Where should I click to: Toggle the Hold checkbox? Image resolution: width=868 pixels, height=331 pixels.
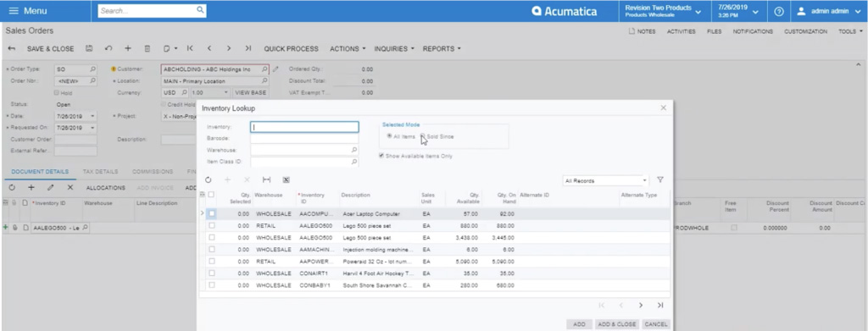coord(57,93)
